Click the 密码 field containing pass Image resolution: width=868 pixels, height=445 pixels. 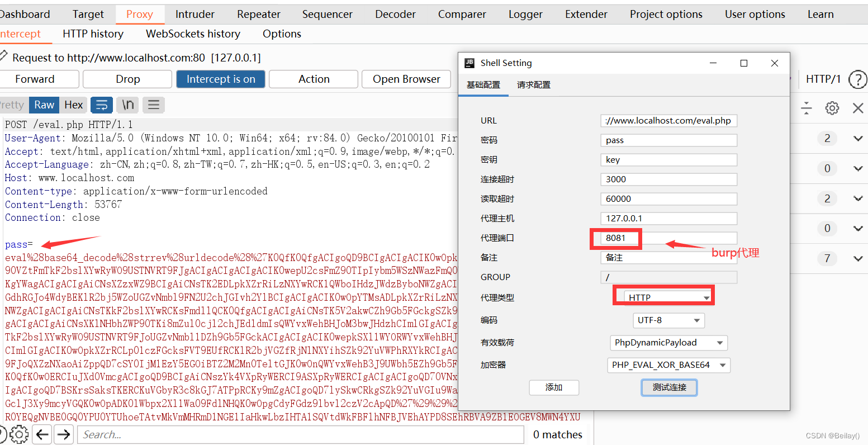[x=669, y=140]
